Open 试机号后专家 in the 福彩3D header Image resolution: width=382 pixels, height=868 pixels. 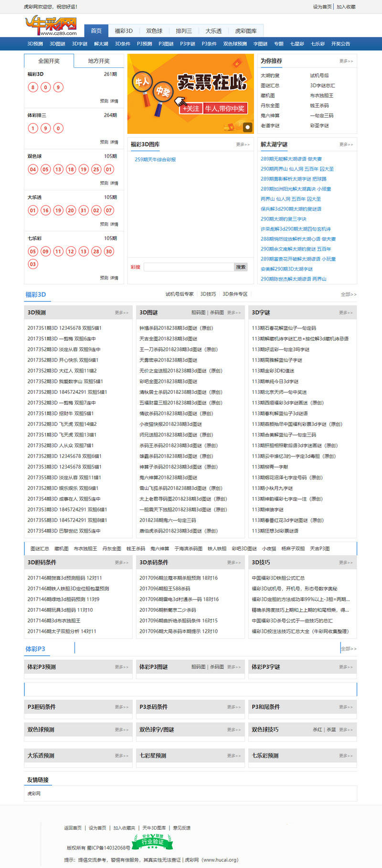[180, 294]
